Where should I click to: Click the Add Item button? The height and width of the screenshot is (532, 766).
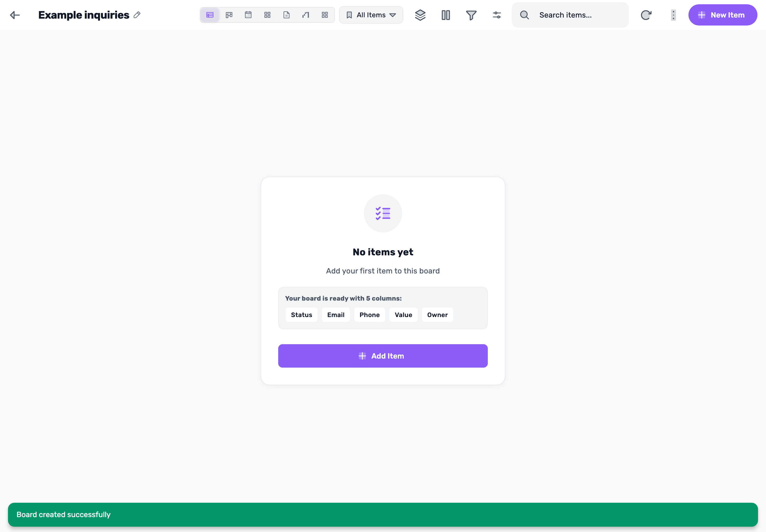[383, 356]
